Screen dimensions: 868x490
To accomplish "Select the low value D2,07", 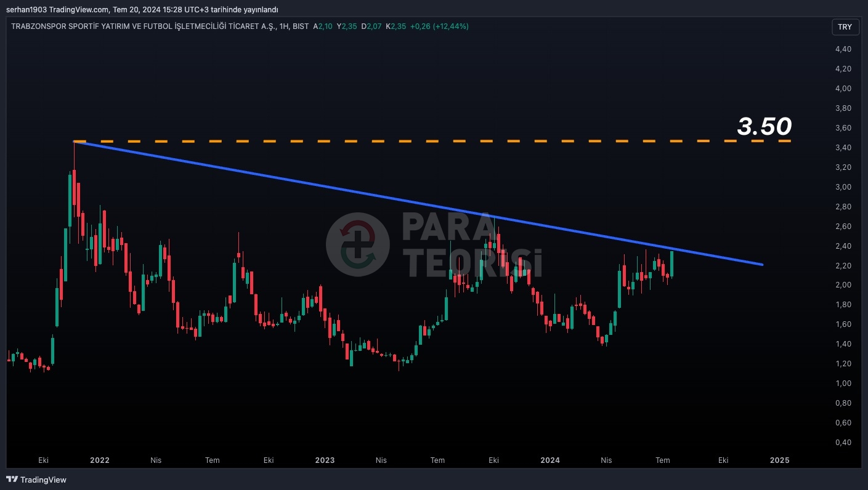I will pos(371,26).
